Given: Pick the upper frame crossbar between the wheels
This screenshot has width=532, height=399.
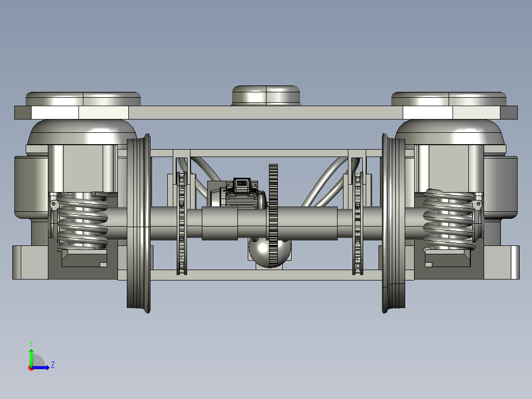Looking at the screenshot, I should [266, 153].
